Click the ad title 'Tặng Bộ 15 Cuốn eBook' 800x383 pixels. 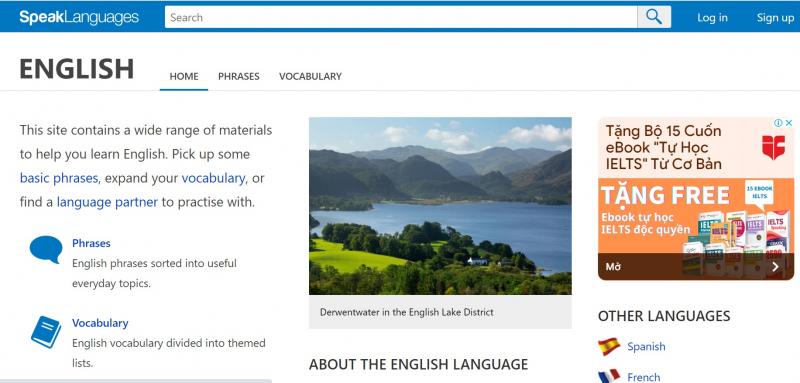coord(664,147)
